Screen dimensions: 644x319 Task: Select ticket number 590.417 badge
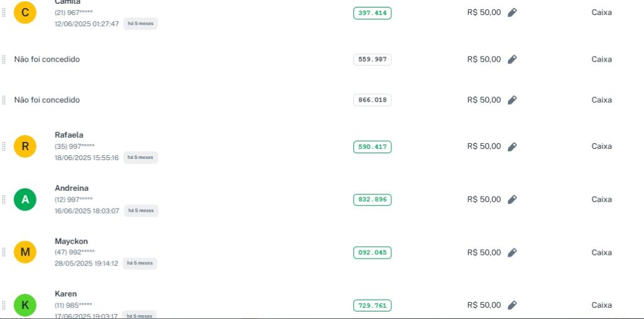coord(372,147)
